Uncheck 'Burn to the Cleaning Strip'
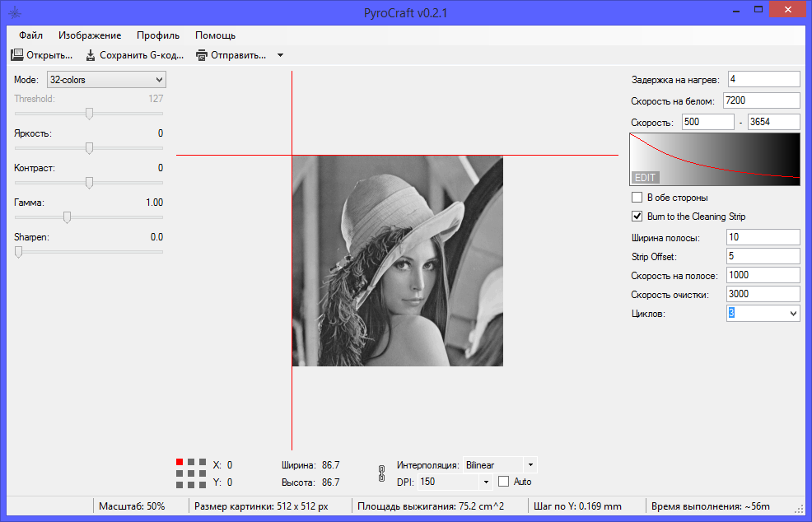 coord(637,217)
